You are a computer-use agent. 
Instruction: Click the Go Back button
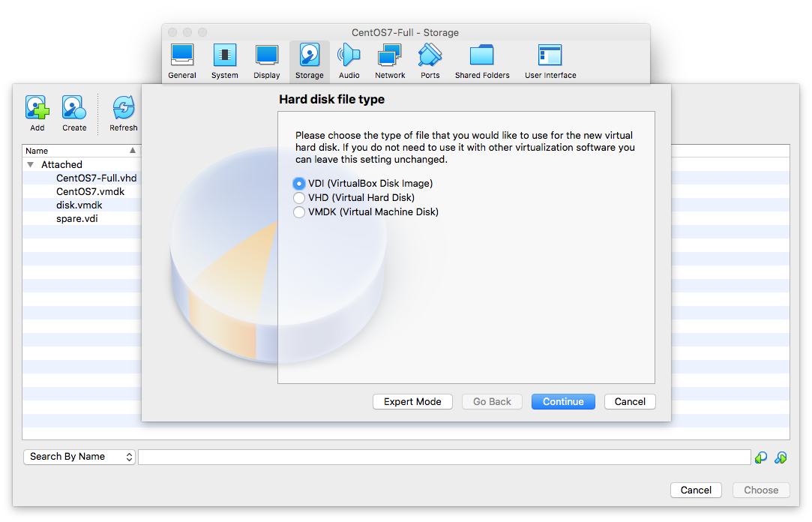click(x=492, y=402)
